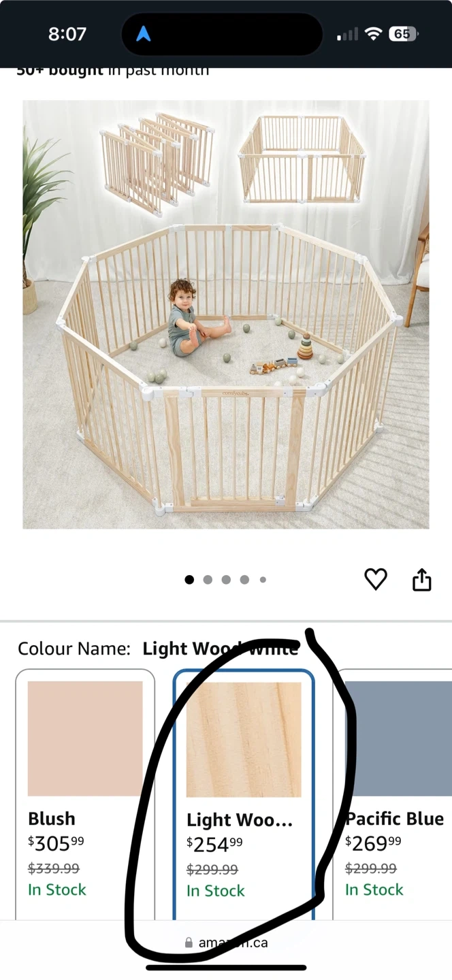
Task: Tap the battery indicator showing 65
Action: 403,34
